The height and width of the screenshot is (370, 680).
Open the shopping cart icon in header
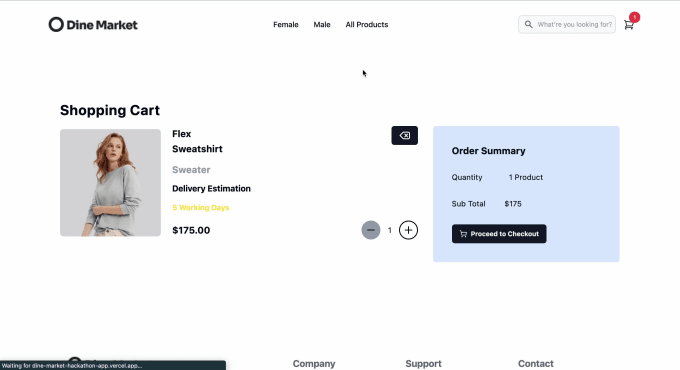(628, 25)
